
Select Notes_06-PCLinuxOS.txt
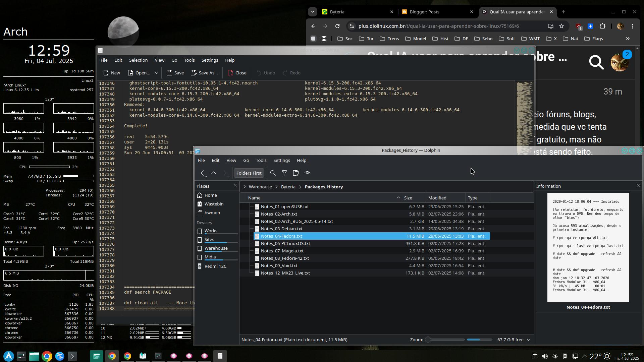(x=285, y=243)
